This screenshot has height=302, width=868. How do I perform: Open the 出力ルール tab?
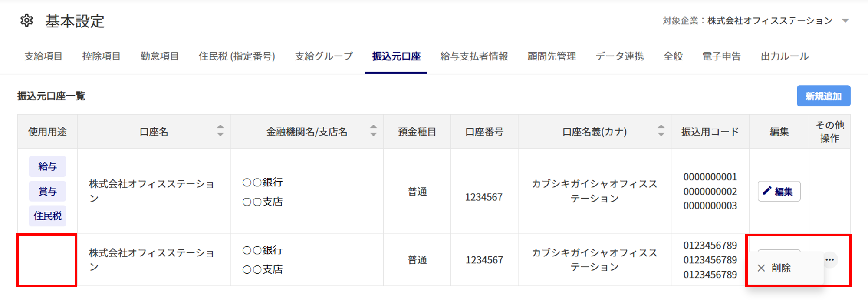click(x=785, y=56)
